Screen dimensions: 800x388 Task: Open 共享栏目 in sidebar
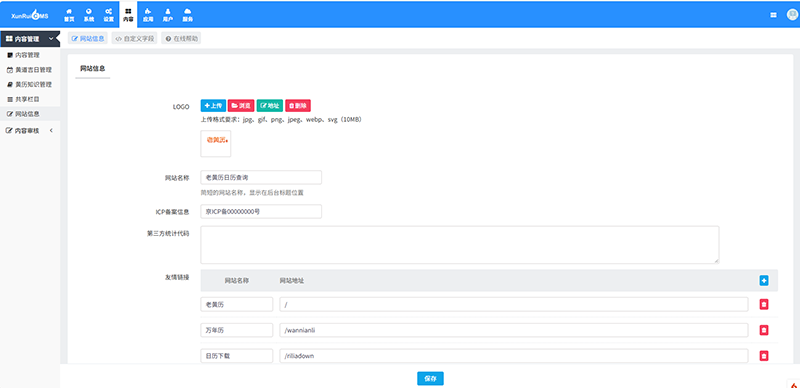(x=30, y=100)
